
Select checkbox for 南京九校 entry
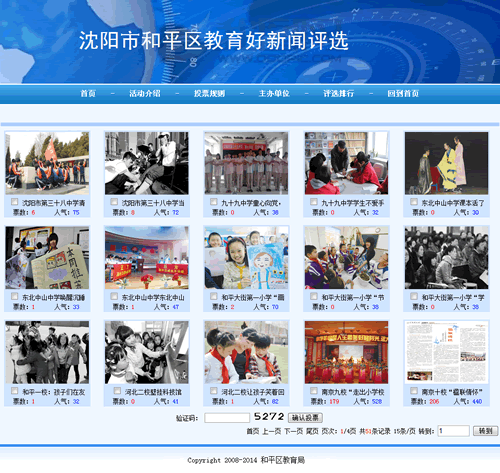[314, 391]
